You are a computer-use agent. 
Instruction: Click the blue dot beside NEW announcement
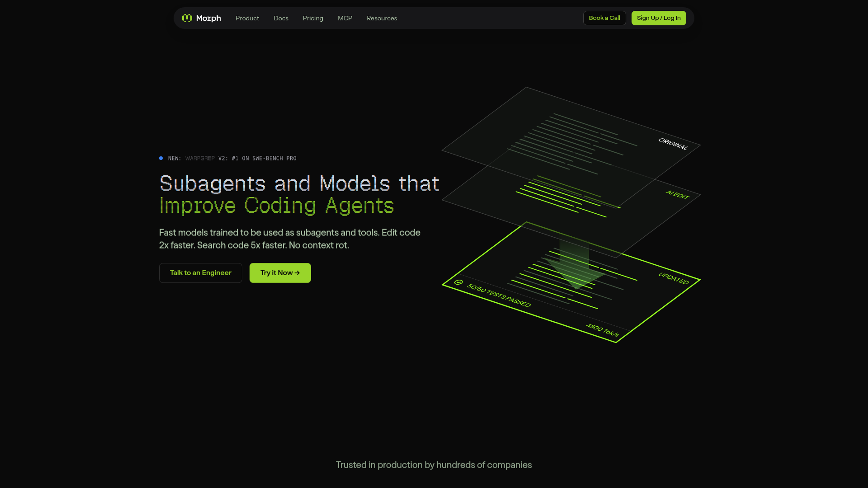pyautogui.click(x=161, y=158)
